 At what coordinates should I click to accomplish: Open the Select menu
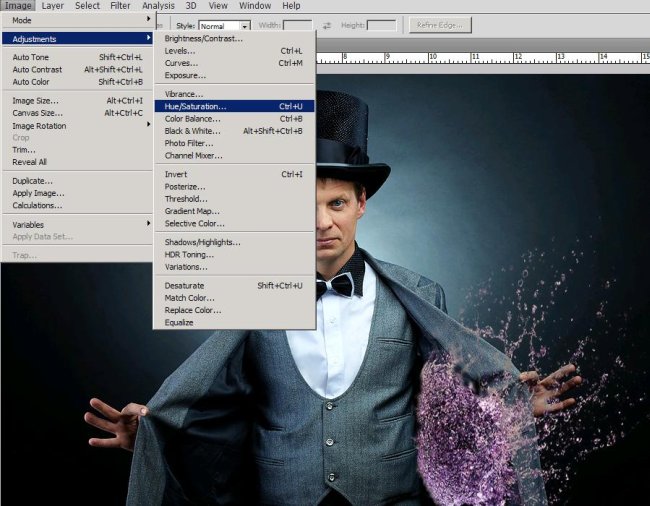pos(87,5)
